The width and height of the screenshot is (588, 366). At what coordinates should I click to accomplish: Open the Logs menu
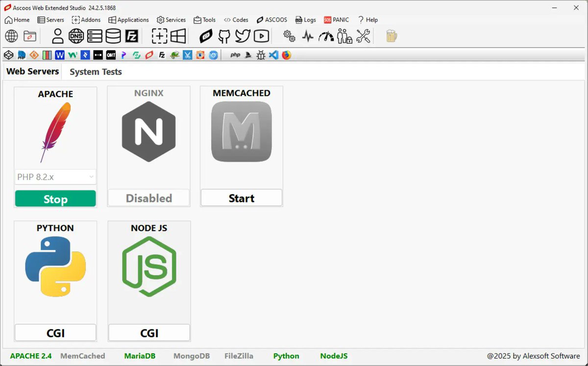pos(306,20)
